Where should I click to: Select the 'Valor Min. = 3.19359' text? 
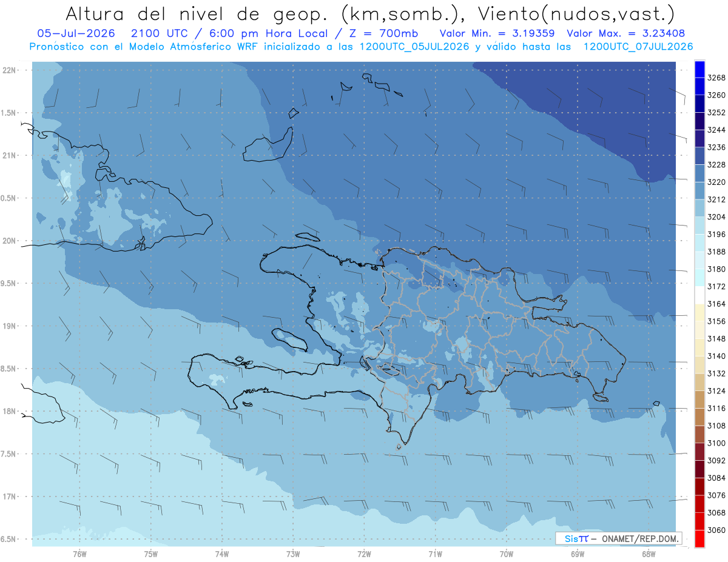[x=497, y=33]
